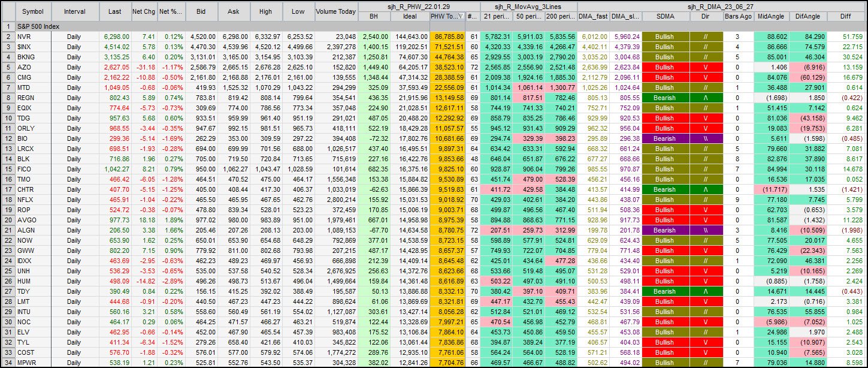Viewport: 868px width, 368px height.
Task: Select the COST symbol cell
Action: [33, 352]
